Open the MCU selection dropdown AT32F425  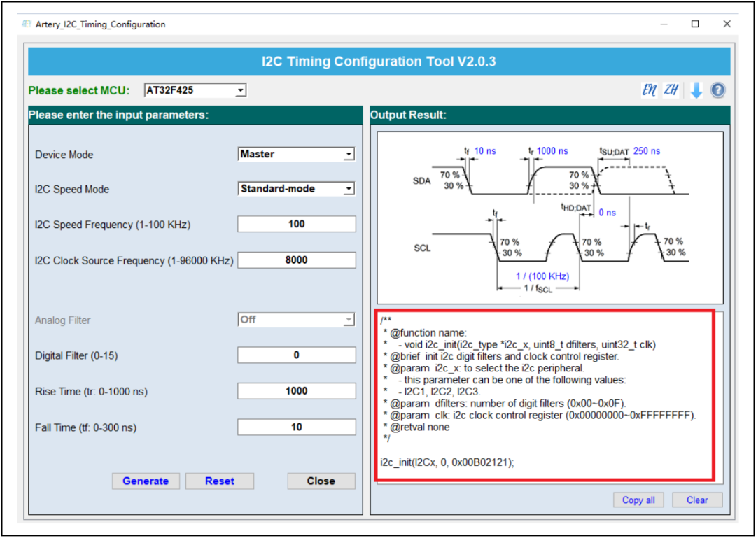click(x=195, y=90)
